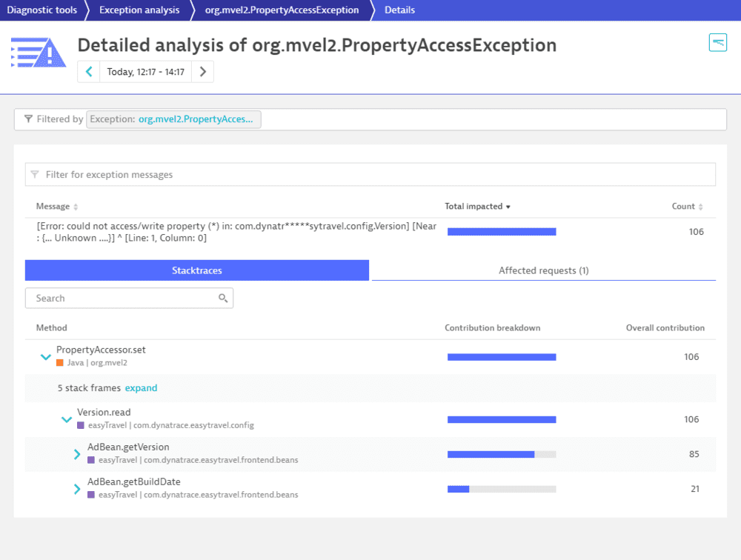Select the Details breadcrumb

tap(400, 10)
